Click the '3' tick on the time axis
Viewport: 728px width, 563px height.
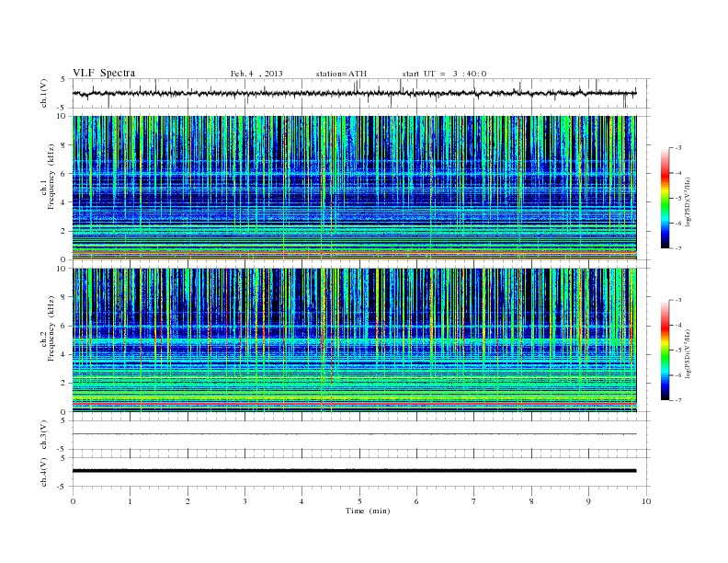(x=245, y=501)
